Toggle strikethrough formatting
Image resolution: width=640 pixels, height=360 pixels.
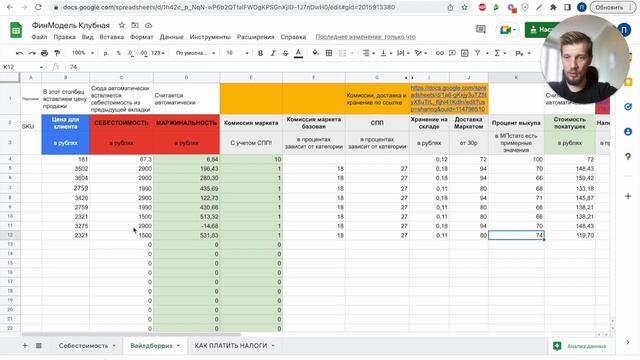tap(285, 53)
